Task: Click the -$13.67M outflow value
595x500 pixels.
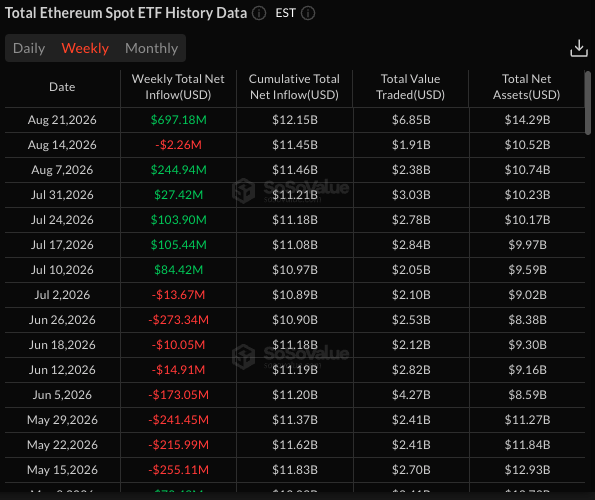Action: pos(178,295)
